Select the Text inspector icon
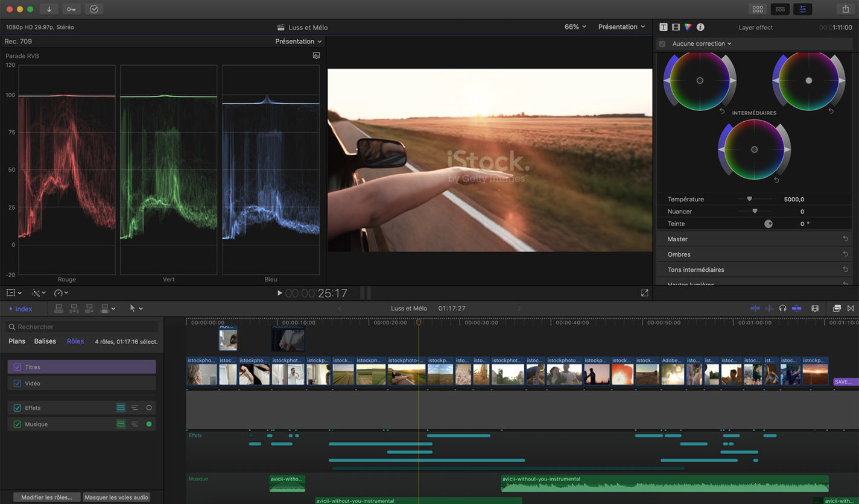This screenshot has width=859, height=504. click(664, 27)
